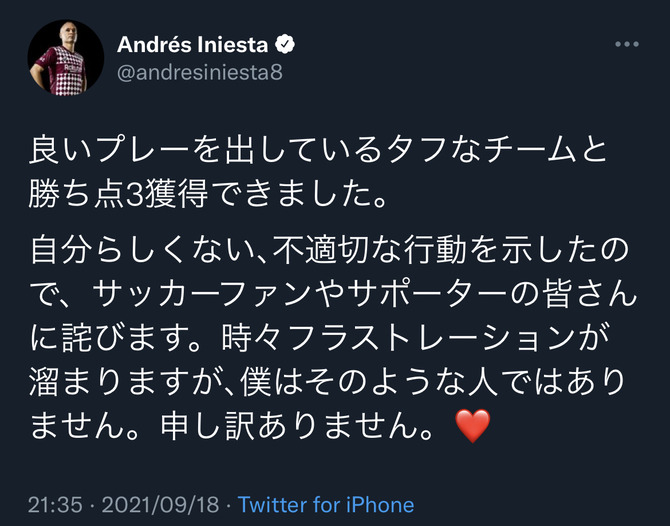This screenshot has width=670, height=526.
Task: Open the three-dot more options menu
Action: pos(627,44)
